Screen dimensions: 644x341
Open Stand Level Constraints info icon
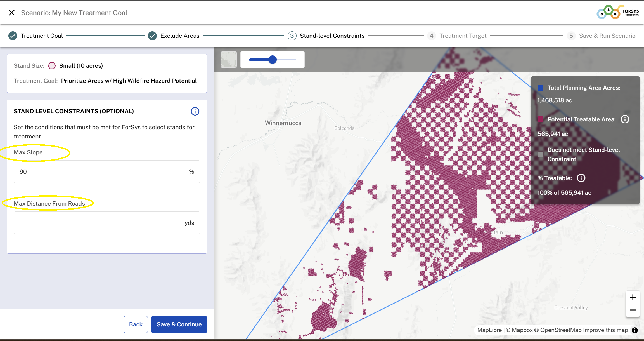(x=195, y=111)
